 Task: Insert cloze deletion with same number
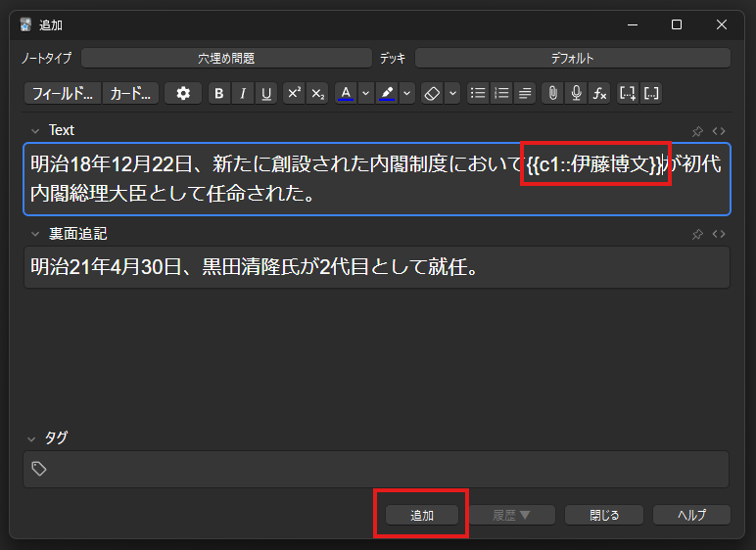[651, 94]
